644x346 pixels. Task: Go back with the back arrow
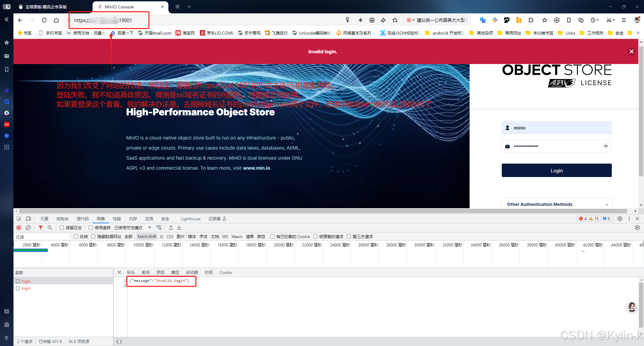[20, 20]
